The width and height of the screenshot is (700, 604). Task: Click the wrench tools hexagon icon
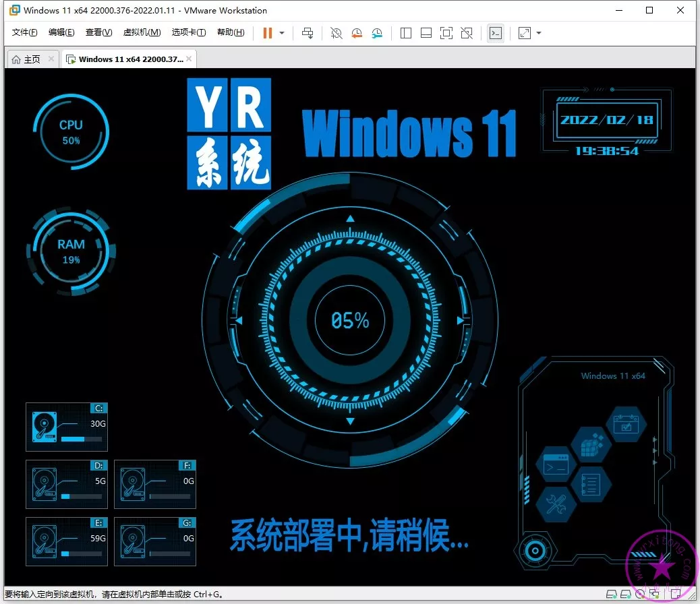pos(556,505)
